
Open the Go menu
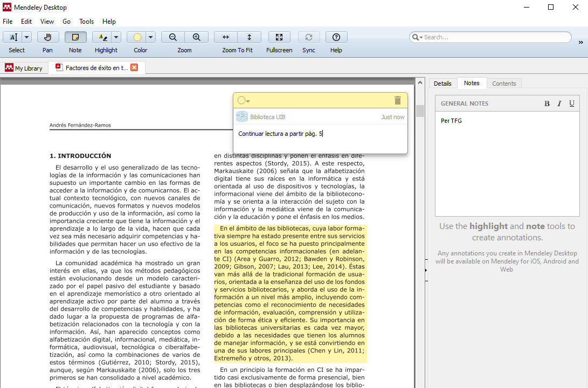[66, 22]
